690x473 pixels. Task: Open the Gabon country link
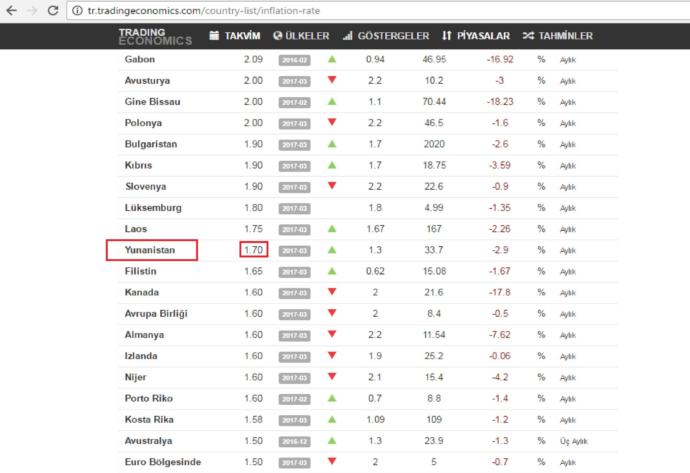coord(139,59)
